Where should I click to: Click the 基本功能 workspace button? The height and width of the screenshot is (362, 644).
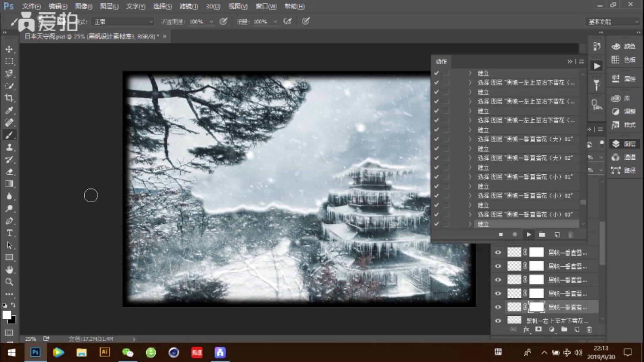pos(612,21)
